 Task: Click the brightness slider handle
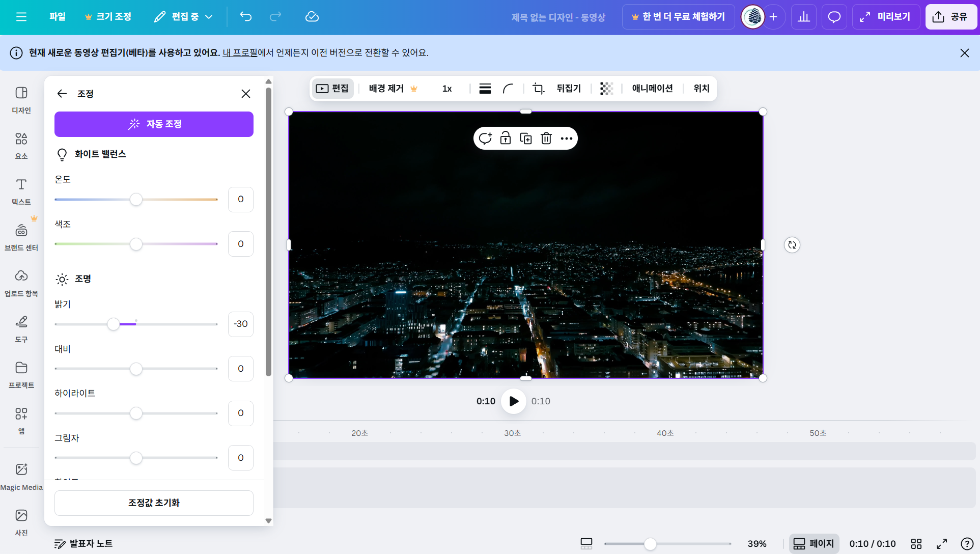pos(114,324)
